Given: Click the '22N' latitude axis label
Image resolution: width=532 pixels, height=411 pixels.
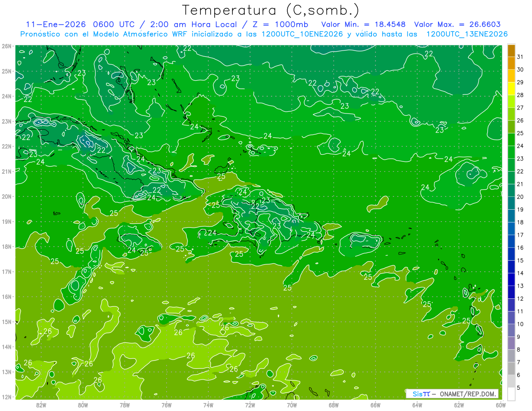Looking at the screenshot, I should point(7,146).
